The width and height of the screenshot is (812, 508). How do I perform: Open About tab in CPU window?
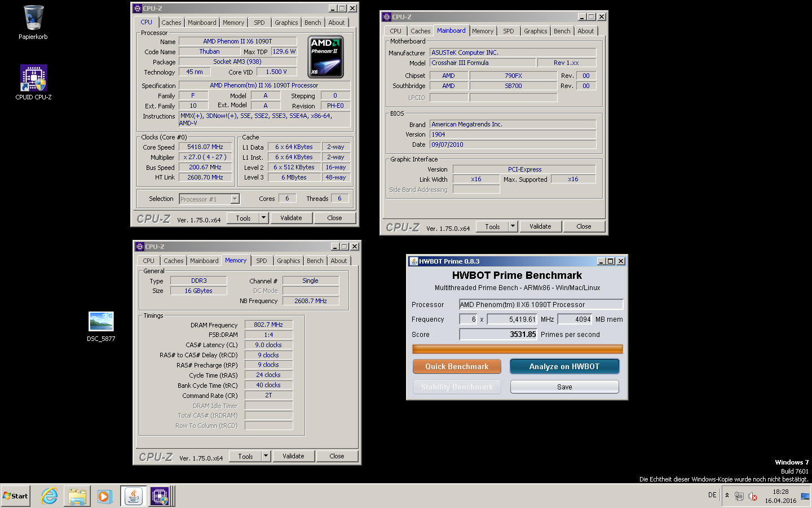[x=337, y=23]
